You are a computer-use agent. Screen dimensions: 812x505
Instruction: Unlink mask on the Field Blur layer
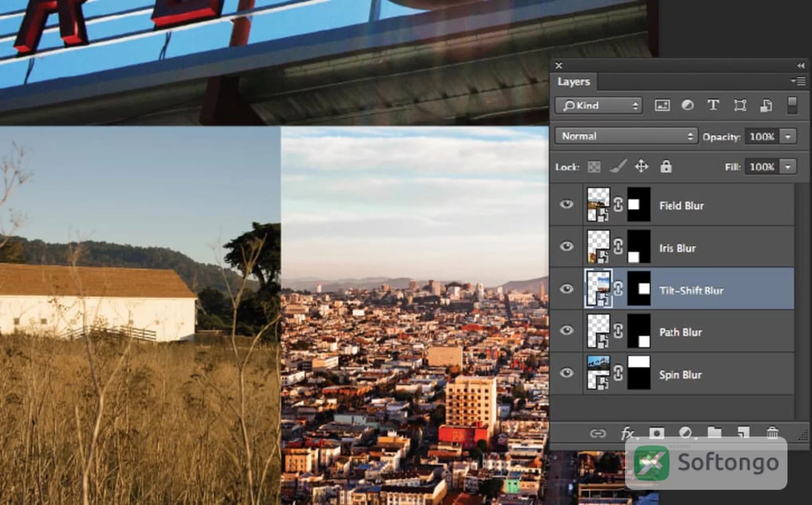pyautogui.click(x=618, y=205)
